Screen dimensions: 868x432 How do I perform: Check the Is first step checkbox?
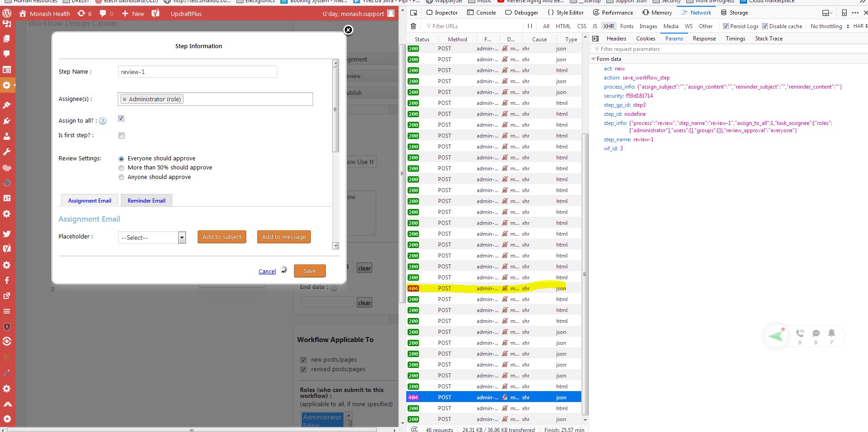coord(121,135)
